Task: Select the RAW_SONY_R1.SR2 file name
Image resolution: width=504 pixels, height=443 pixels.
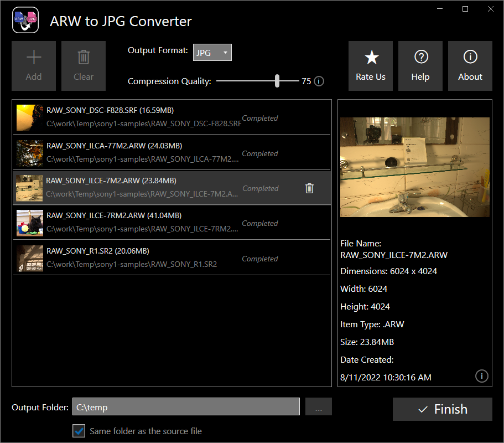Action: (98, 251)
